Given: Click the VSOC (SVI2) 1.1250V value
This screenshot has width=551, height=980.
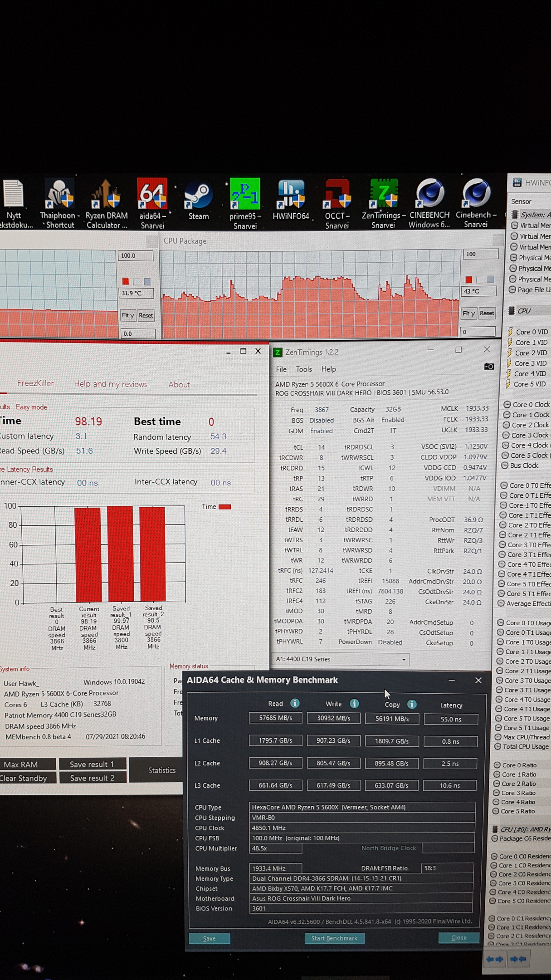Looking at the screenshot, I should pyautogui.click(x=476, y=446).
